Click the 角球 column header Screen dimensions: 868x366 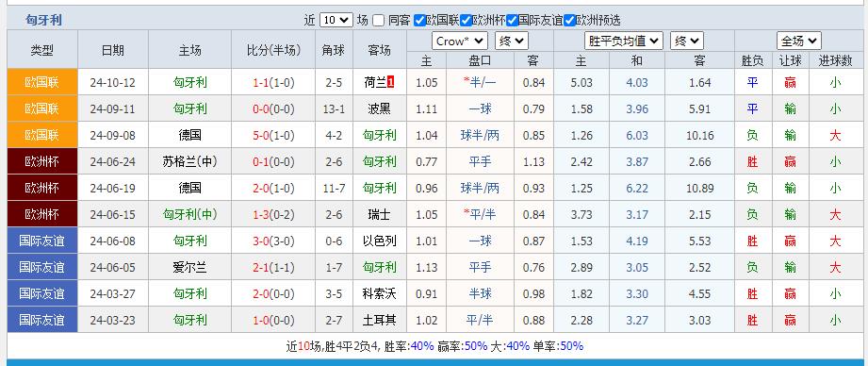click(334, 50)
